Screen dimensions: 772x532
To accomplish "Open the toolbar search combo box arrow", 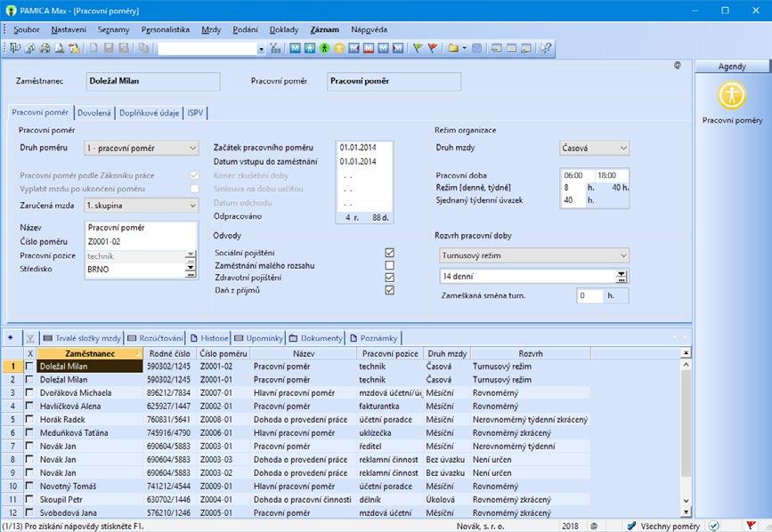I will [x=261, y=49].
